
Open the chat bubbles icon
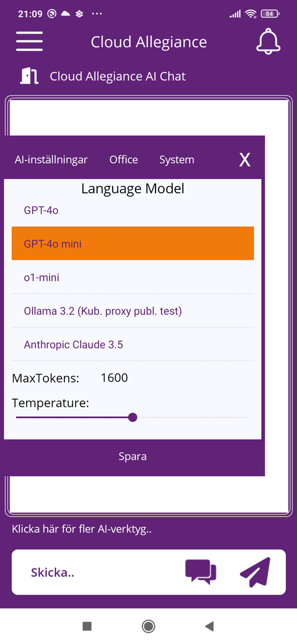click(201, 572)
